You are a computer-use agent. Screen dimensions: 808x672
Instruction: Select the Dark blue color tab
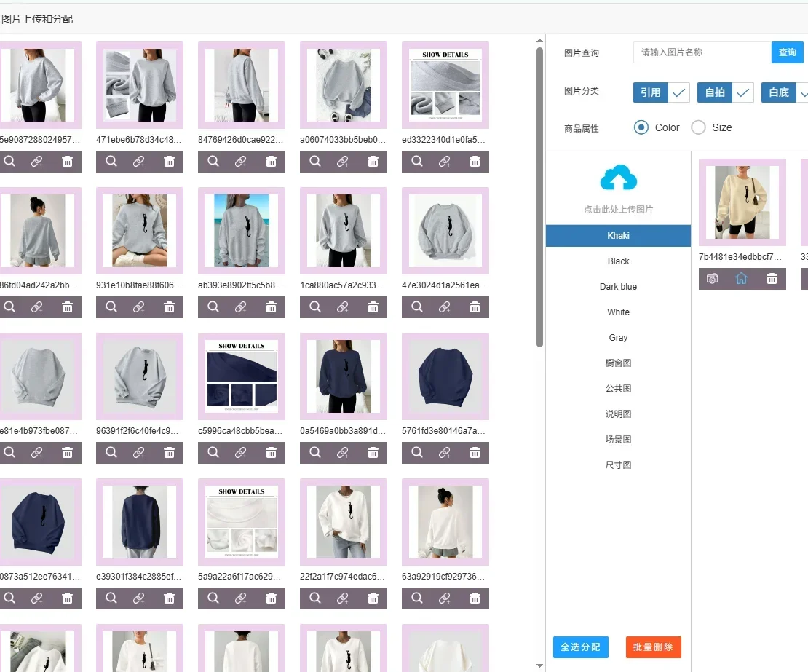tap(618, 287)
